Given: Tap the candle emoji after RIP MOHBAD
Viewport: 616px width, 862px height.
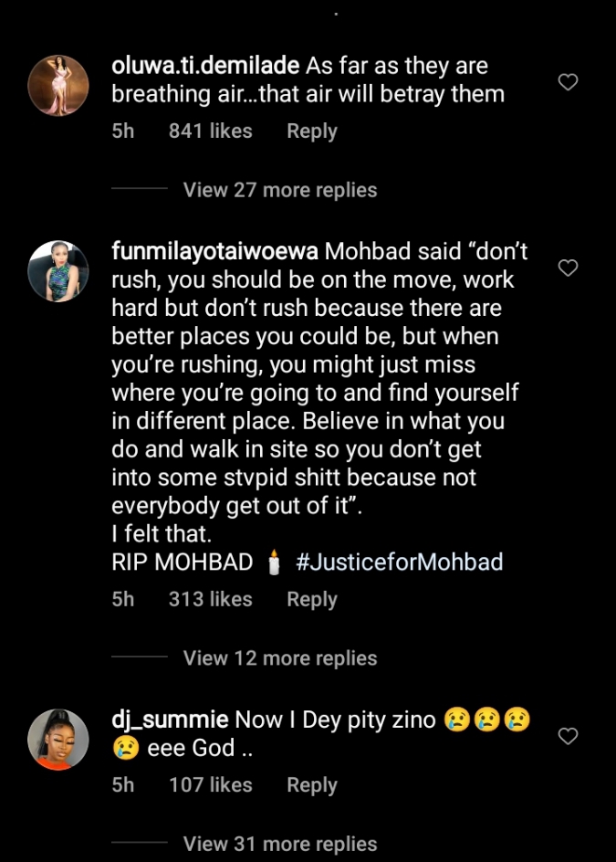Looking at the screenshot, I should [x=273, y=562].
